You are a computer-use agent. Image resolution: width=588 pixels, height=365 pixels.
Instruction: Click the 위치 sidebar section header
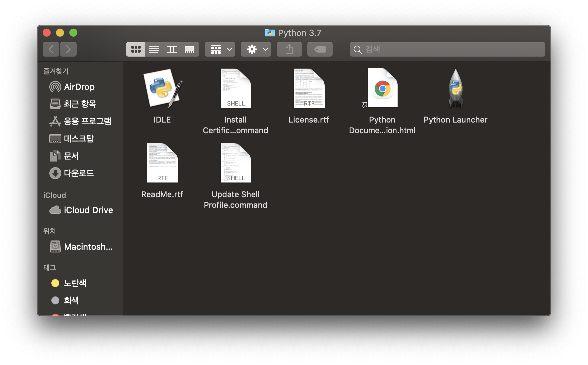[50, 231]
